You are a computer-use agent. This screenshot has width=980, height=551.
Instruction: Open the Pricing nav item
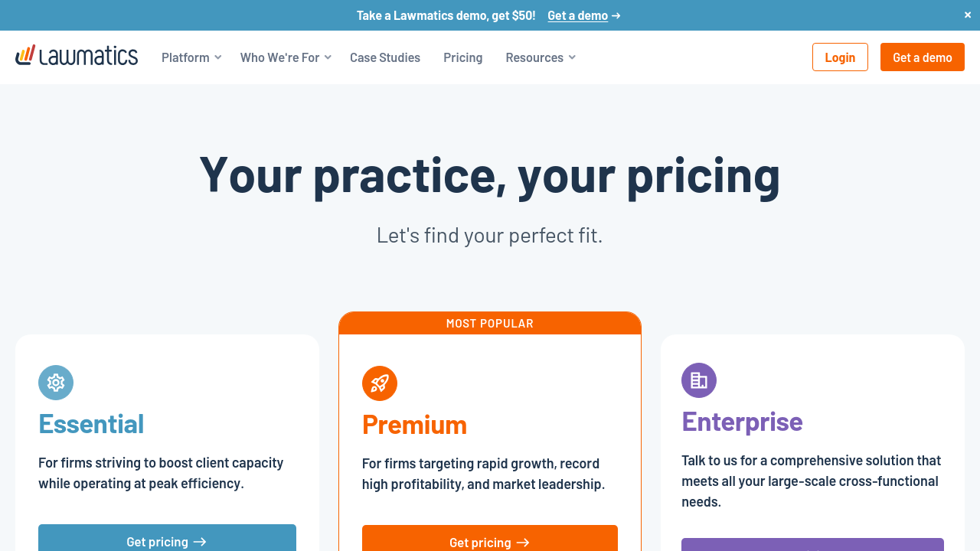click(463, 57)
